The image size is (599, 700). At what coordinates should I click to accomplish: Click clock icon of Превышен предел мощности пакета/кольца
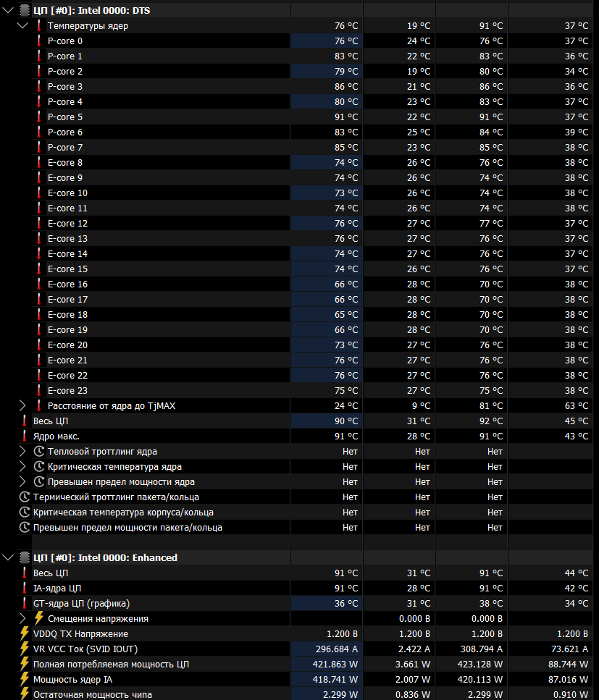[25, 527]
